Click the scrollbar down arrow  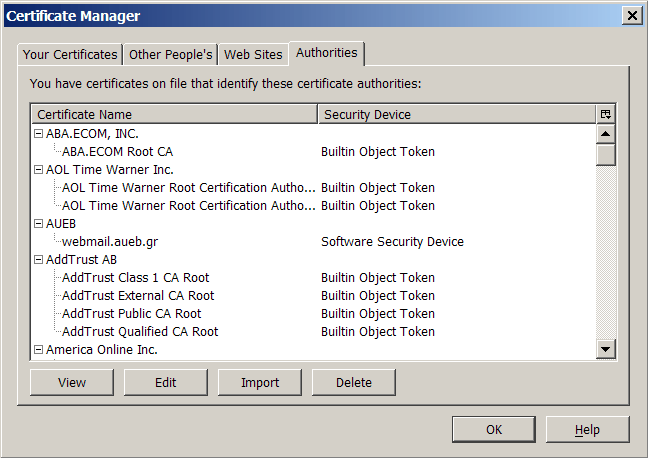[x=605, y=349]
